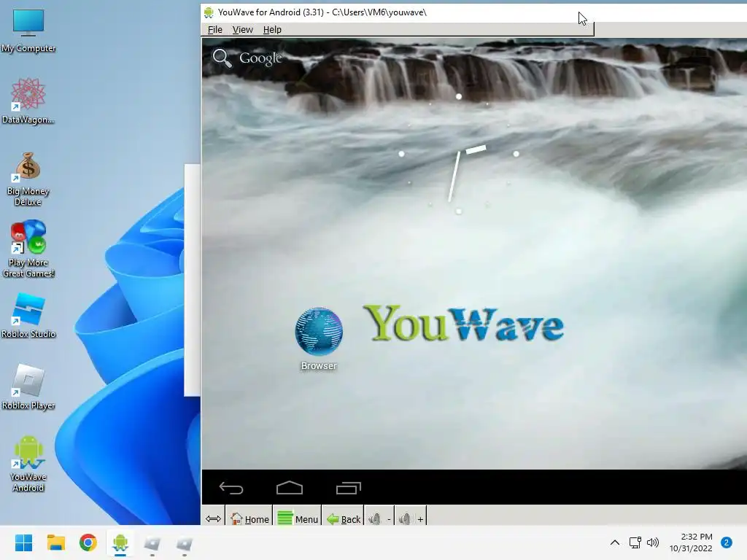Click the Home toolbar button
The height and width of the screenshot is (560, 747).
point(249,518)
